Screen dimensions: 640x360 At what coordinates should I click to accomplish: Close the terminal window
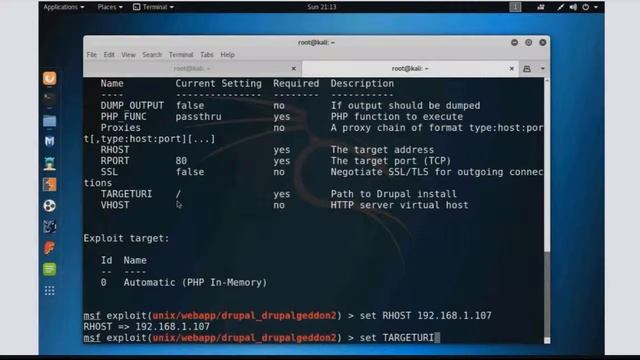pyautogui.click(x=542, y=42)
